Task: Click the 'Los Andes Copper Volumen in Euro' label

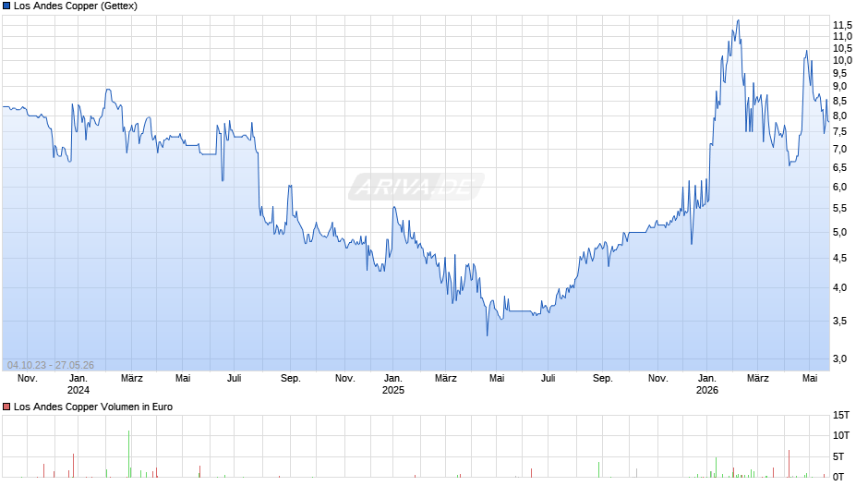Action: click(93, 407)
